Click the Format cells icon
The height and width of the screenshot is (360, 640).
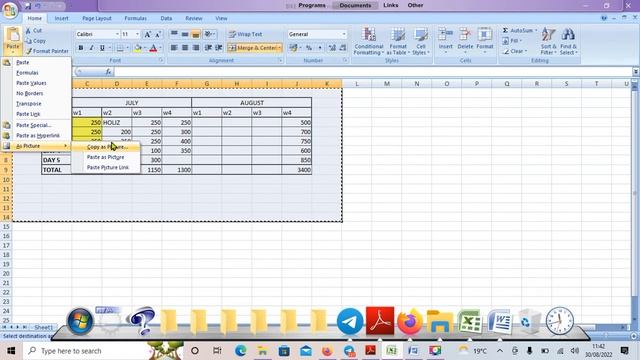point(485,34)
